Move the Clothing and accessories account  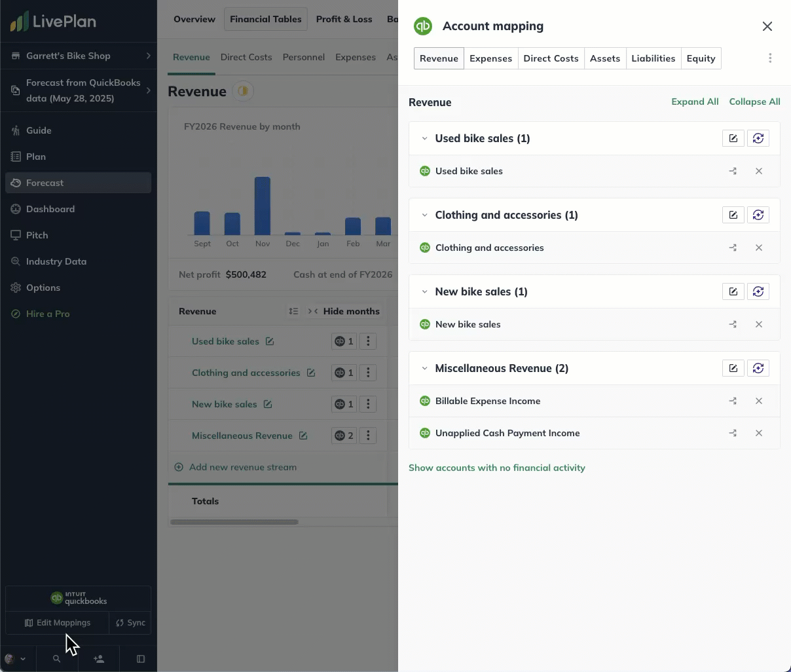click(733, 248)
